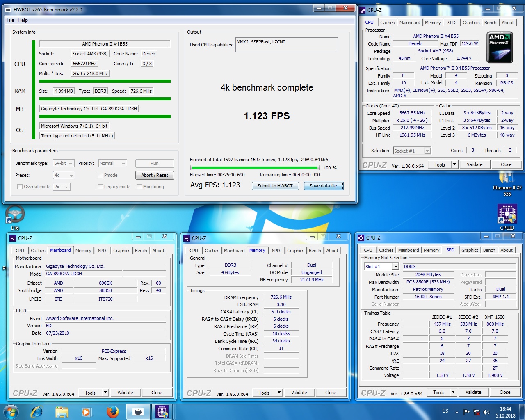Click "Patriot Memory" manufacturer value
Screen dimensions: 525x420
pos(428,289)
